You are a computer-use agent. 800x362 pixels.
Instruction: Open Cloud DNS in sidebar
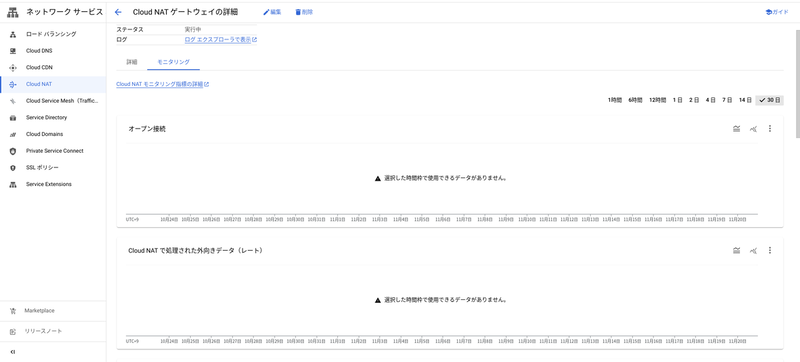53,51
